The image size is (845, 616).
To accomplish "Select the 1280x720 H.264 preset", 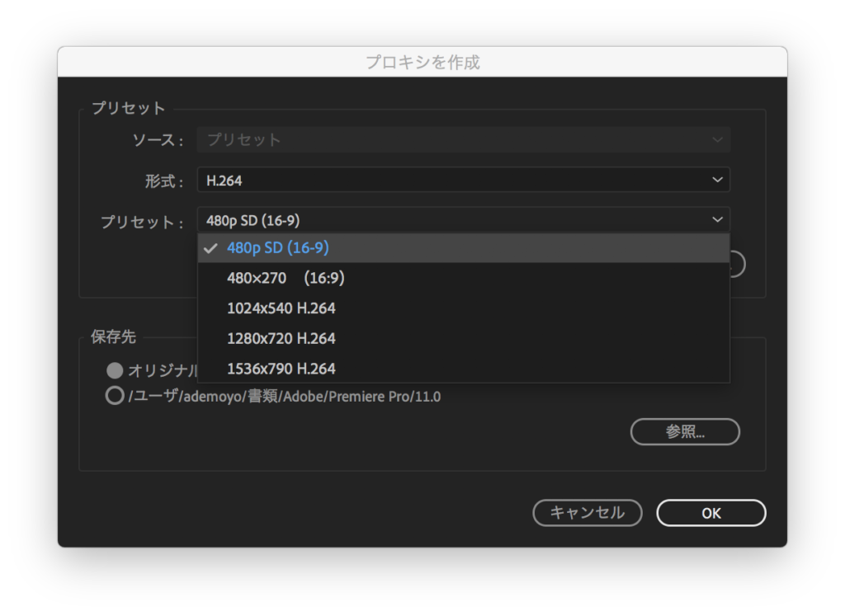I will pyautogui.click(x=464, y=338).
